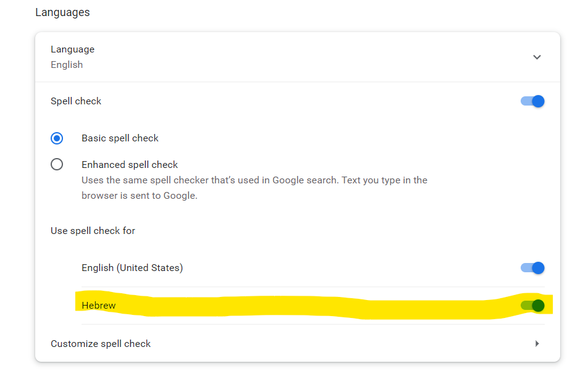Click the "Hebrew" language label
Viewport: 588px width, 384px height.
[x=99, y=306]
